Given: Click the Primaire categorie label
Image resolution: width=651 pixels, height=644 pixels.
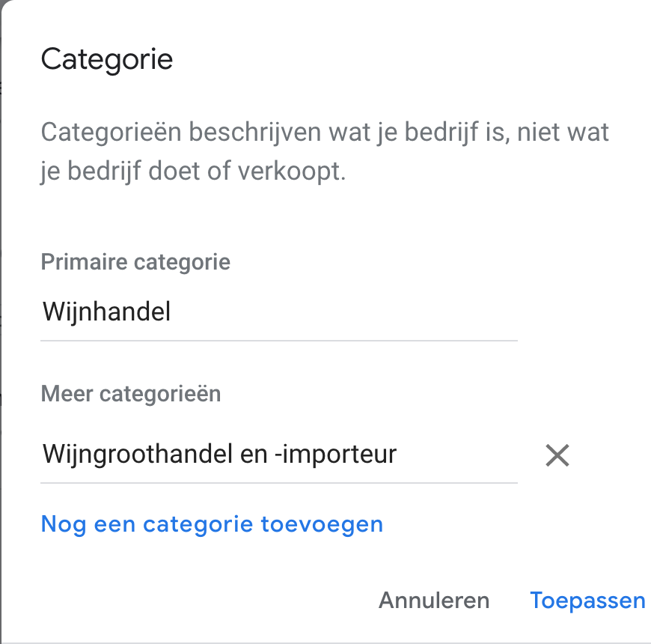Looking at the screenshot, I should tap(135, 262).
